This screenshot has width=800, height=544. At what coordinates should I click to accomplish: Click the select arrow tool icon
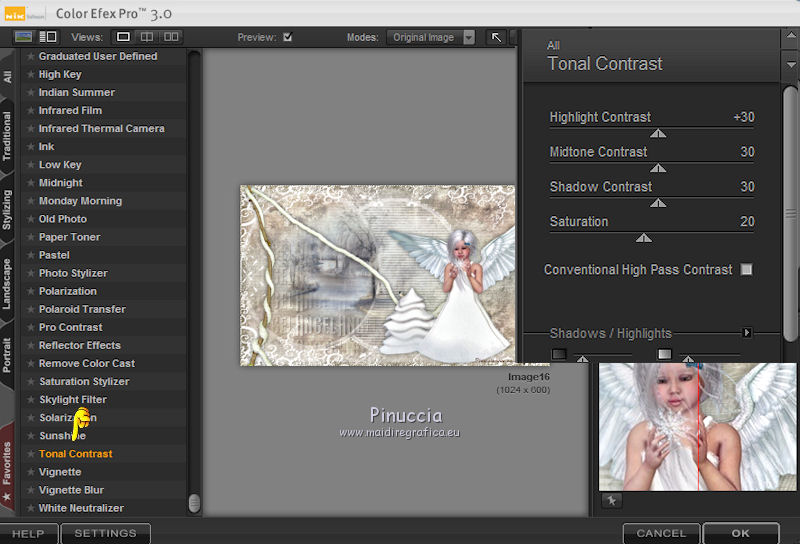pyautogui.click(x=496, y=37)
